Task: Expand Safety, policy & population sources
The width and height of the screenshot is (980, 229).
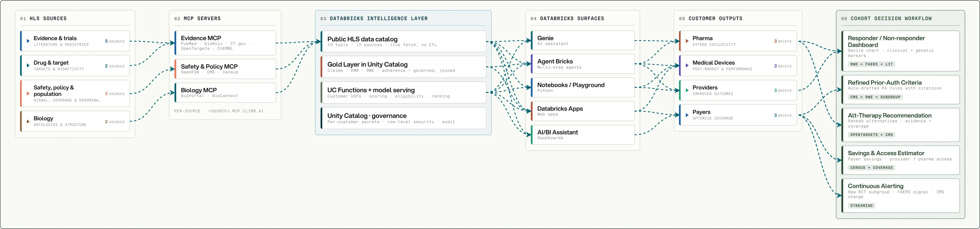Action: pyautogui.click(x=75, y=94)
